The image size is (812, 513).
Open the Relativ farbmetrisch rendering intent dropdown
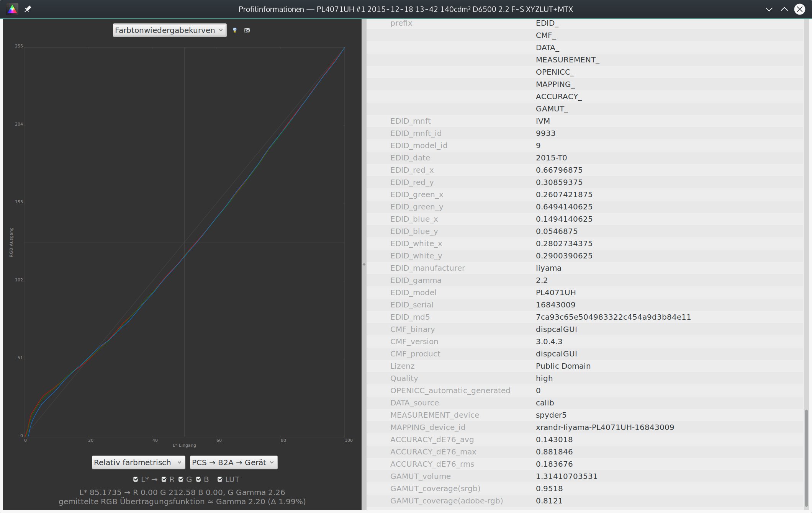coord(138,462)
